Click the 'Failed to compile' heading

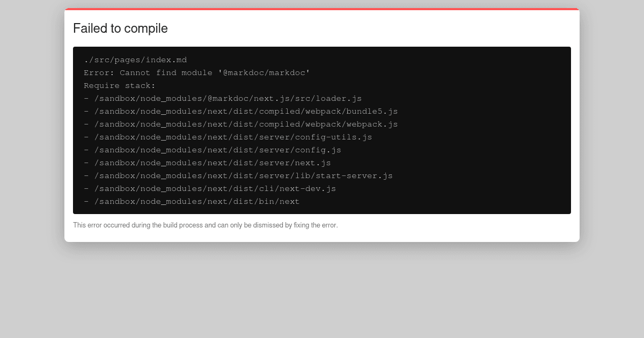pyautogui.click(x=120, y=28)
